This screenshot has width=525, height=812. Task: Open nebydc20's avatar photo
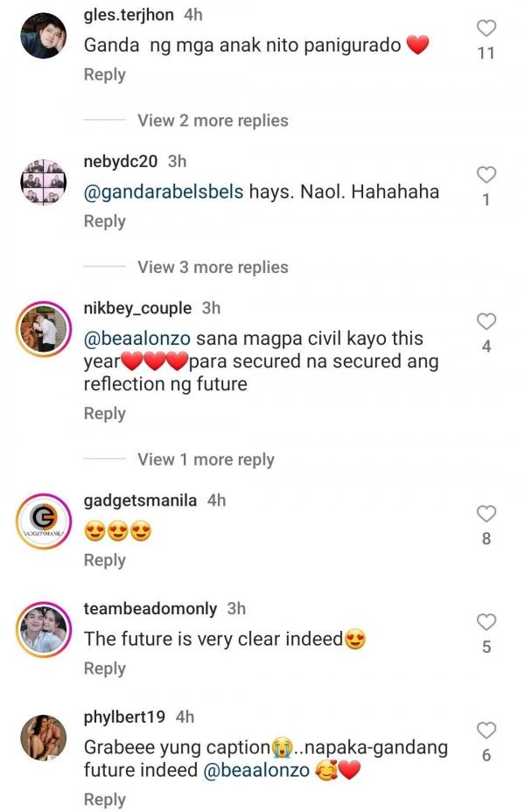click(42, 182)
